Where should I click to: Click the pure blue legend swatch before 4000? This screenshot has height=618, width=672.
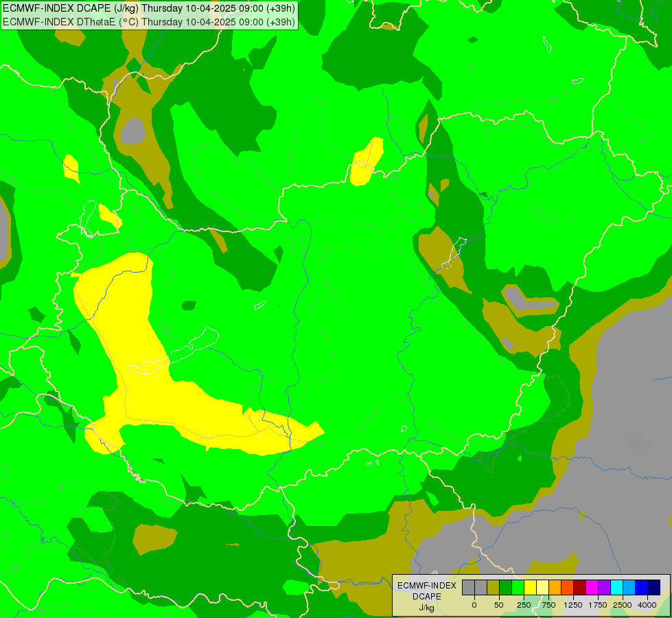pos(642,587)
